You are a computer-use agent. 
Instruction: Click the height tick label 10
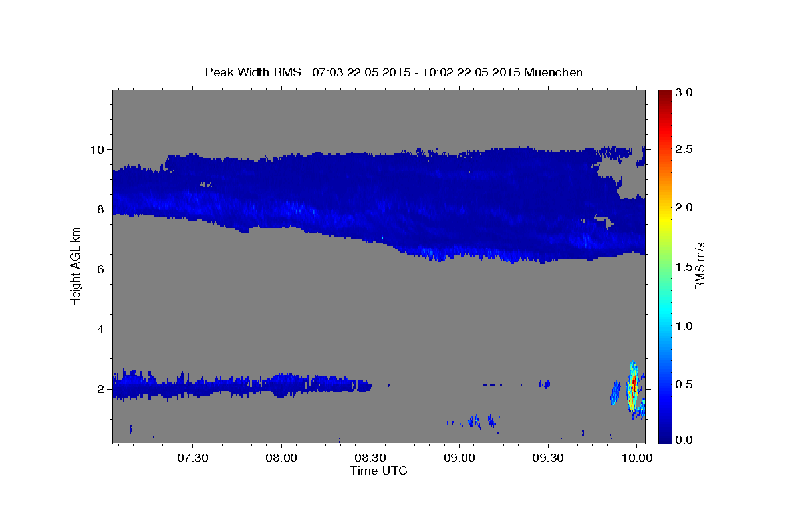tap(98, 149)
